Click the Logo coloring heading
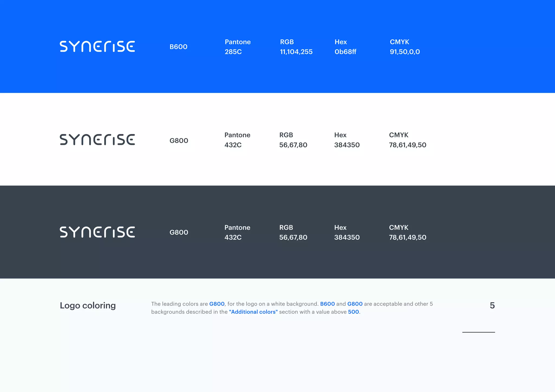The height and width of the screenshot is (392, 555). 88,306
